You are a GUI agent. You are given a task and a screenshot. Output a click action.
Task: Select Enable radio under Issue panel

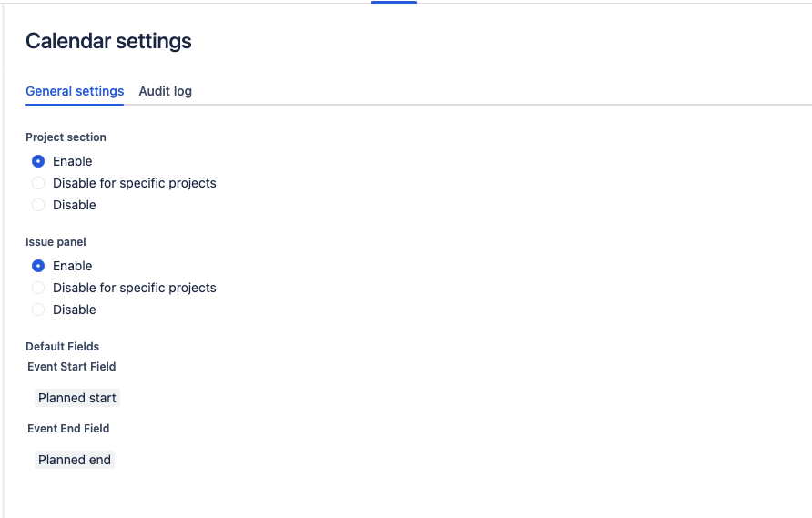38,266
